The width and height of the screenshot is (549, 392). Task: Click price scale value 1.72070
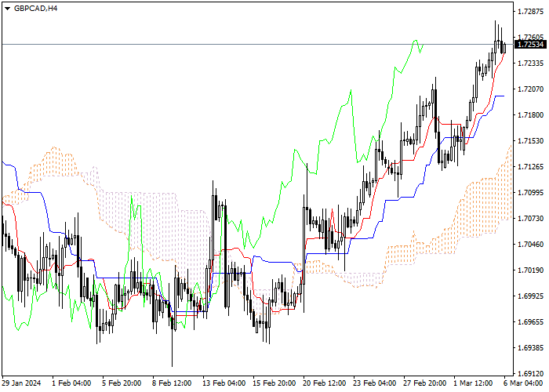530,89
